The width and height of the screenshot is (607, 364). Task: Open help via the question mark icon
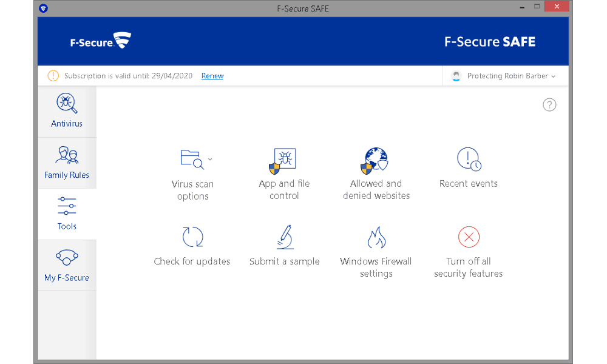[x=549, y=105]
